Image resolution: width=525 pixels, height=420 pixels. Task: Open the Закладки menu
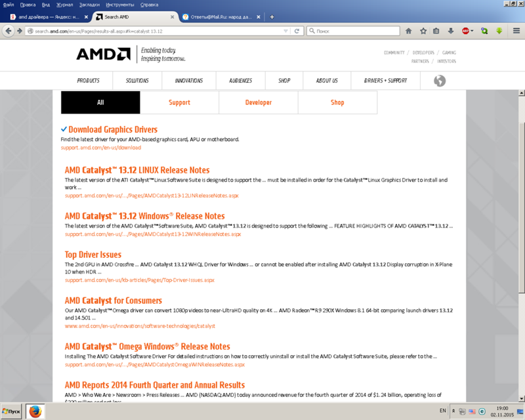coord(89,5)
